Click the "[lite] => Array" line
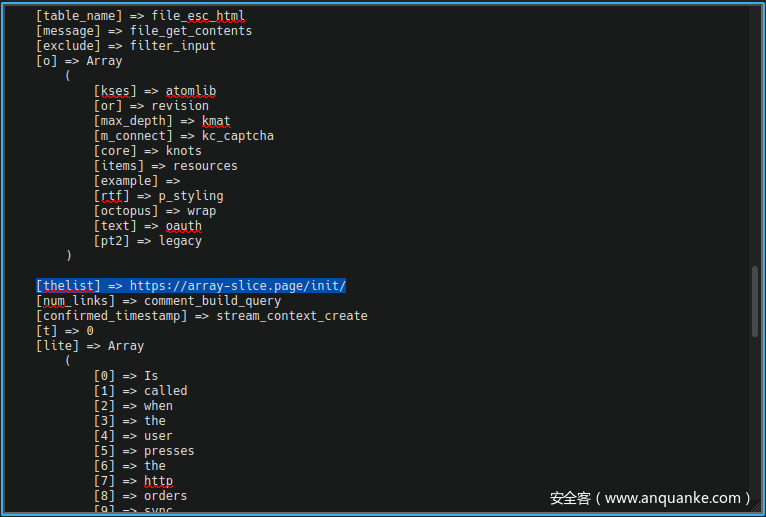766x517 pixels. point(90,346)
